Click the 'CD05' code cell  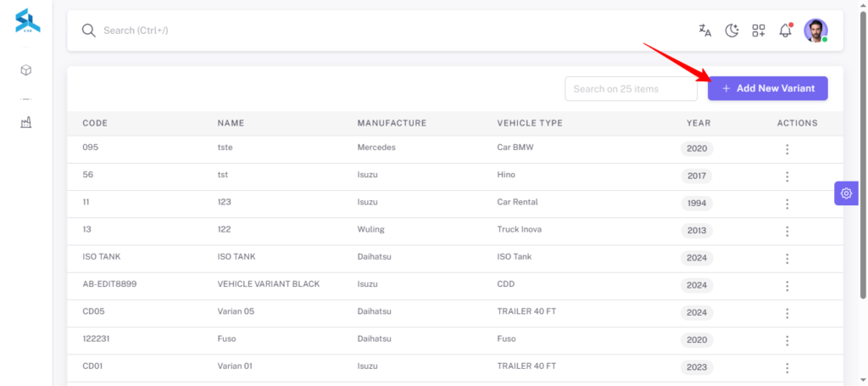(x=93, y=311)
